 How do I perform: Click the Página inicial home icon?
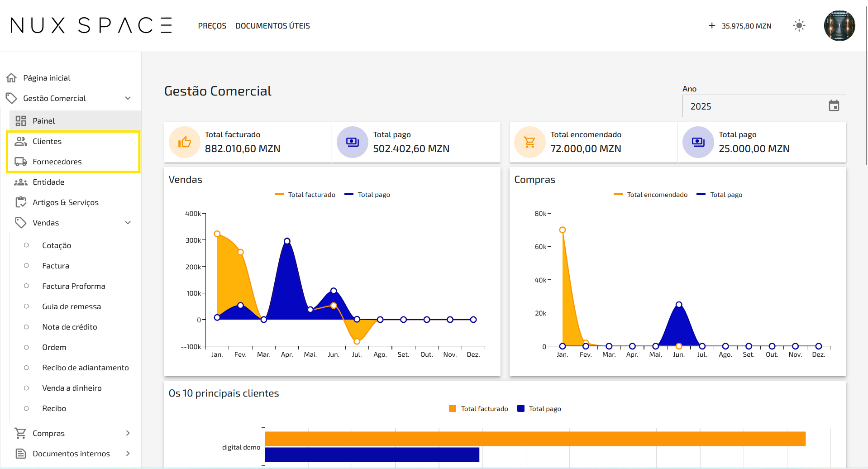[x=12, y=78]
